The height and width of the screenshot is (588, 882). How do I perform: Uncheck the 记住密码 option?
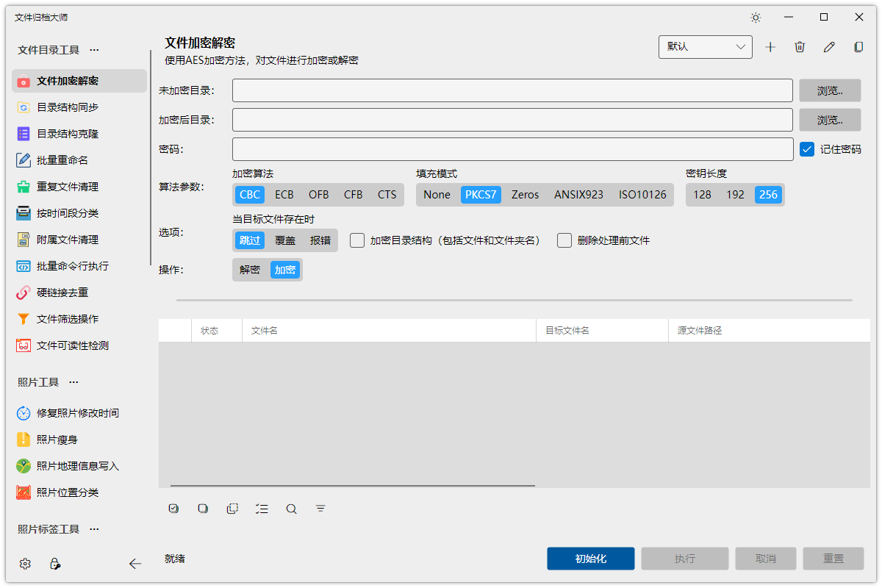[x=806, y=148]
